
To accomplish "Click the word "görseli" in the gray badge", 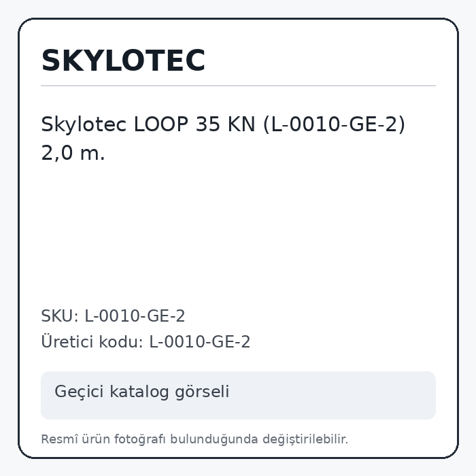I will click(202, 391).
